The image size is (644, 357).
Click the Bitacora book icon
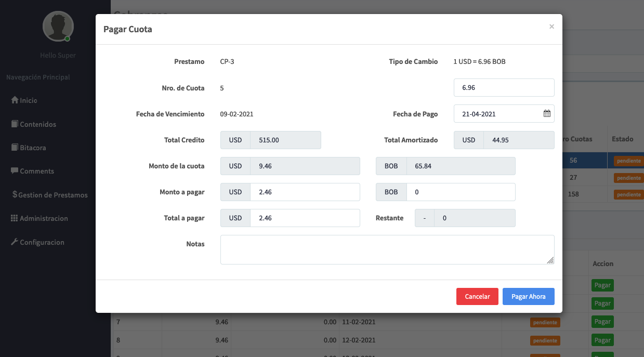coord(15,148)
